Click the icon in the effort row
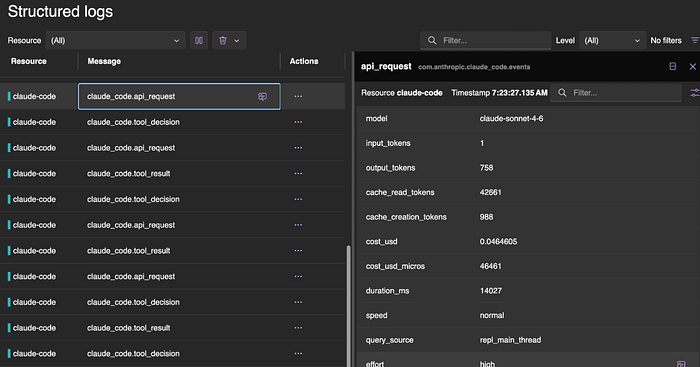The width and height of the screenshot is (700, 367). pos(681,364)
